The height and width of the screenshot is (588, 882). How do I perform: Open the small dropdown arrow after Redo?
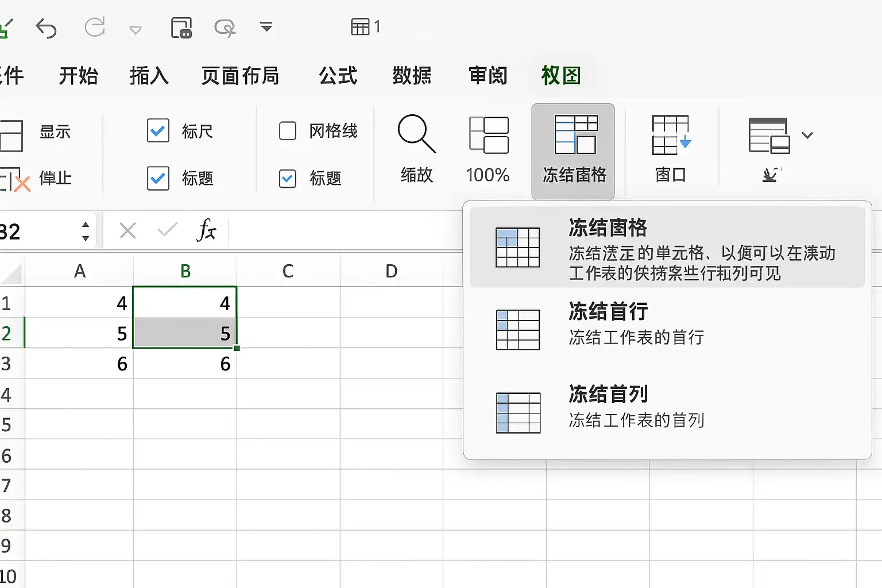coord(136,30)
